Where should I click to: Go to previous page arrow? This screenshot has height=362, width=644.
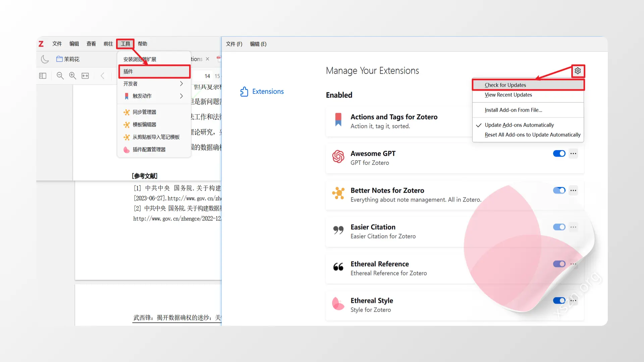pyautogui.click(x=103, y=76)
